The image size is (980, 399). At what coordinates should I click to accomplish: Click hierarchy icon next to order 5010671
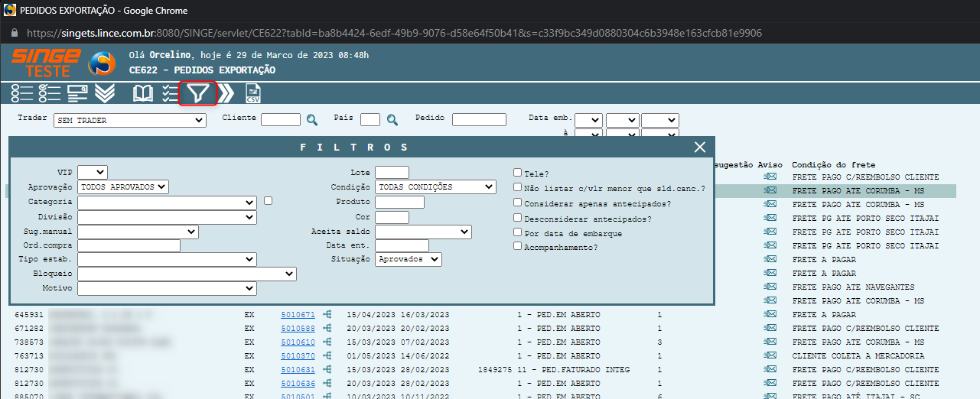coord(327,314)
